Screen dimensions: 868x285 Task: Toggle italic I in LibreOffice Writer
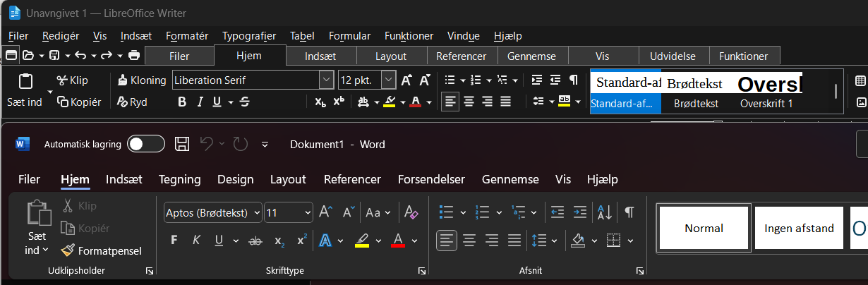[200, 102]
